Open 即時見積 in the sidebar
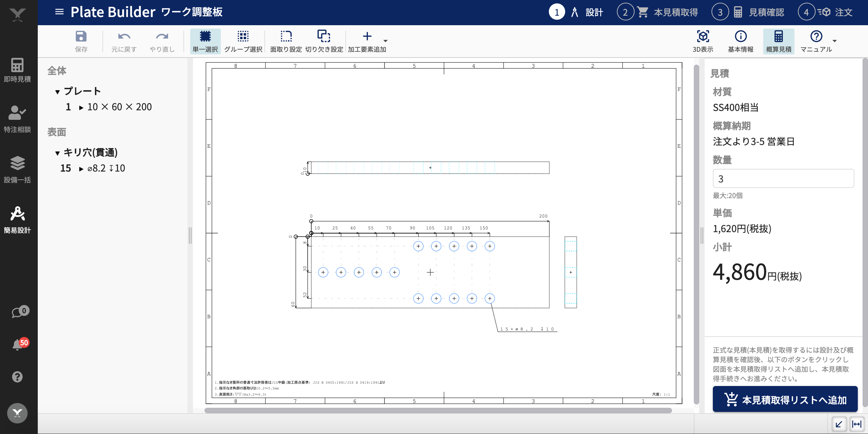Screen dimensions: 868x434 [x=17, y=70]
